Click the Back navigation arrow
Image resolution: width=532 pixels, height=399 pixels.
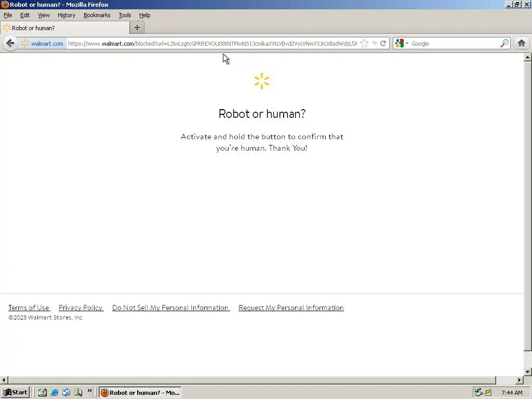click(10, 44)
